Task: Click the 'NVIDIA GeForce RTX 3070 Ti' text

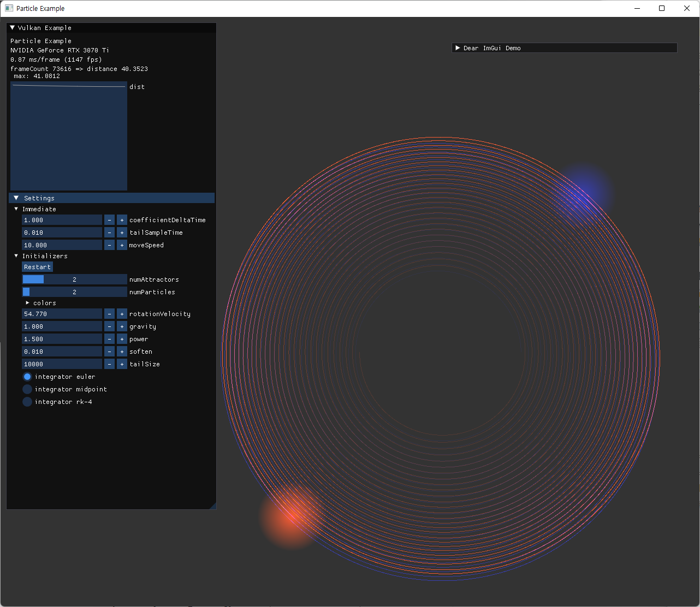Action: pyautogui.click(x=60, y=50)
